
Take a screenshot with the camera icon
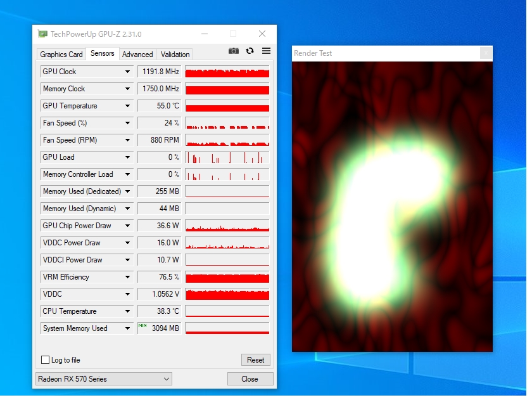[234, 51]
